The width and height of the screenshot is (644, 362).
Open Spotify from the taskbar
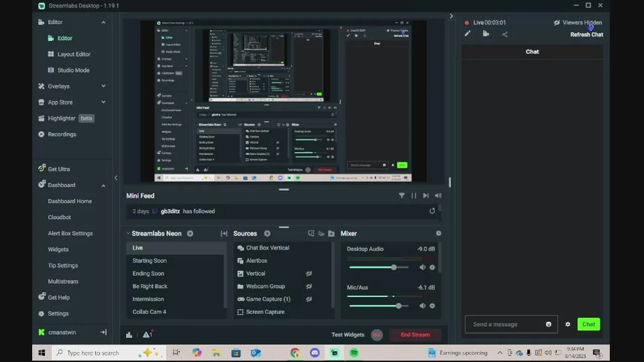pos(354,353)
